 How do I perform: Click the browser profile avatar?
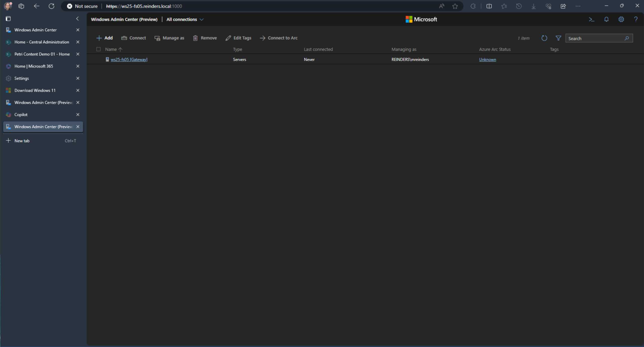(8, 6)
